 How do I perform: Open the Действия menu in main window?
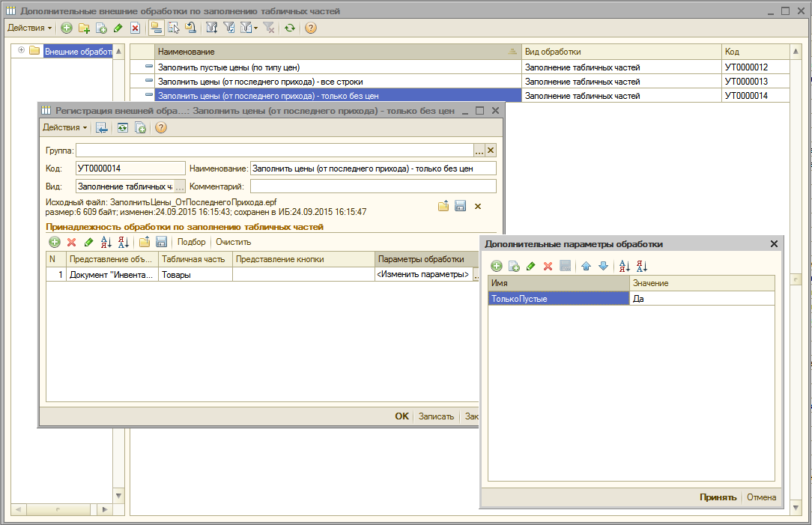pyautogui.click(x=29, y=28)
